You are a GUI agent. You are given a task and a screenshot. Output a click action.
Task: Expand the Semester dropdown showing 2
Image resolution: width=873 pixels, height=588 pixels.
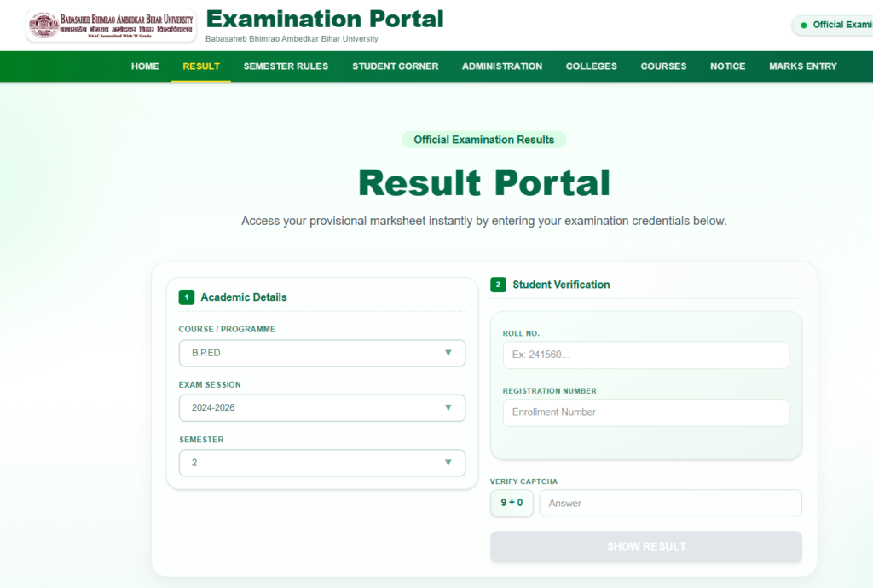point(321,463)
